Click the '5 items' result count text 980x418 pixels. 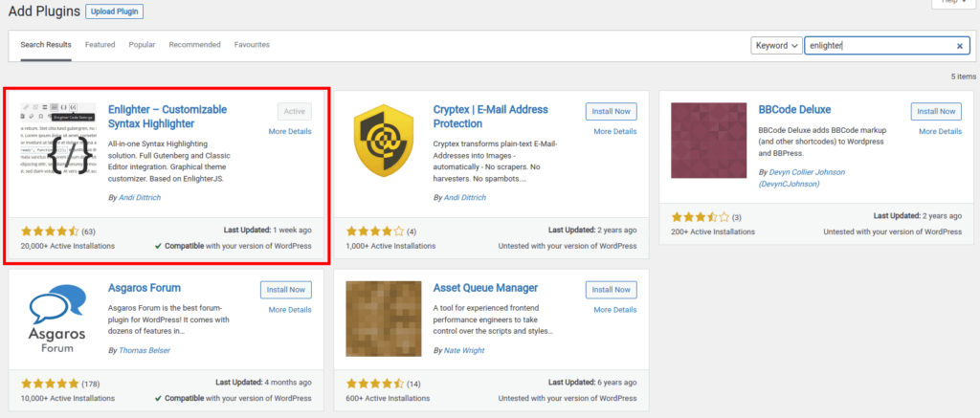click(963, 77)
